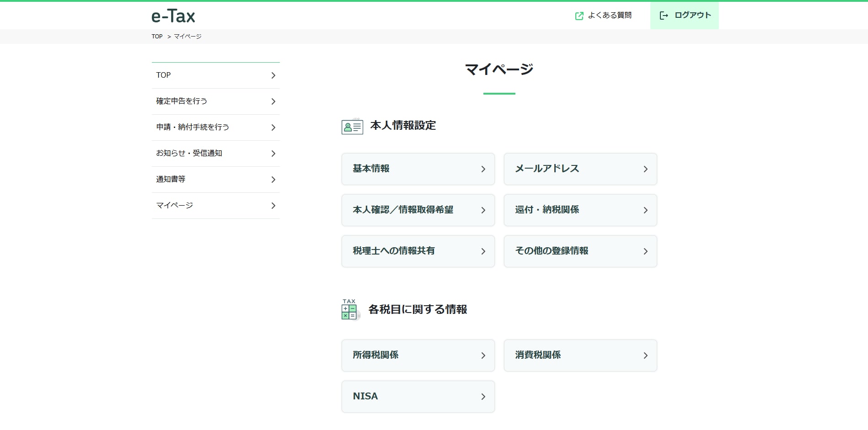Choose お知らせ・受信通知 in the sidebar
The image size is (868, 430).
point(215,154)
